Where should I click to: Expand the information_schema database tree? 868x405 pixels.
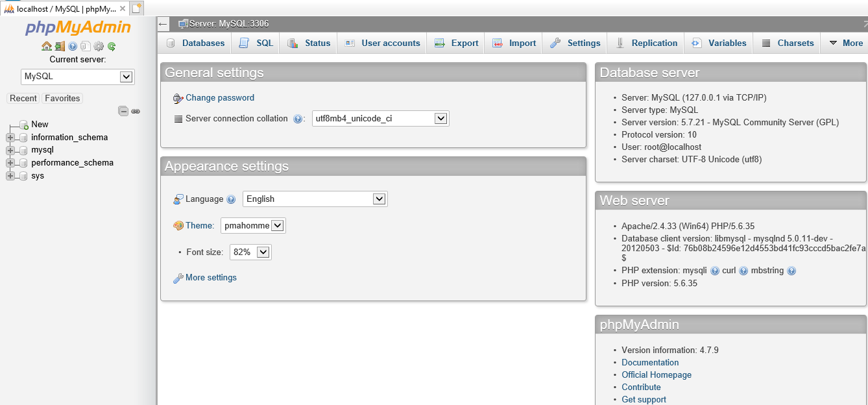click(10, 137)
